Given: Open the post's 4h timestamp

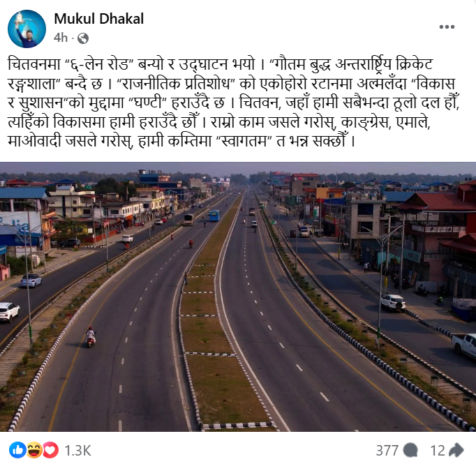Looking at the screenshot, I should coord(61,38).
